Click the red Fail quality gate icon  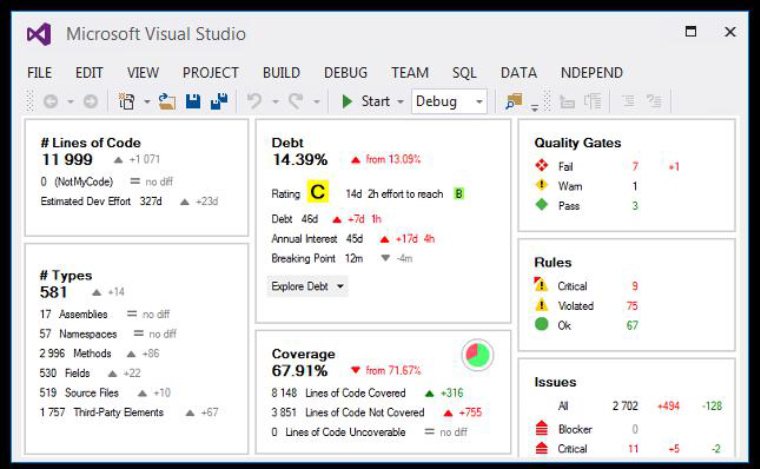(541, 166)
